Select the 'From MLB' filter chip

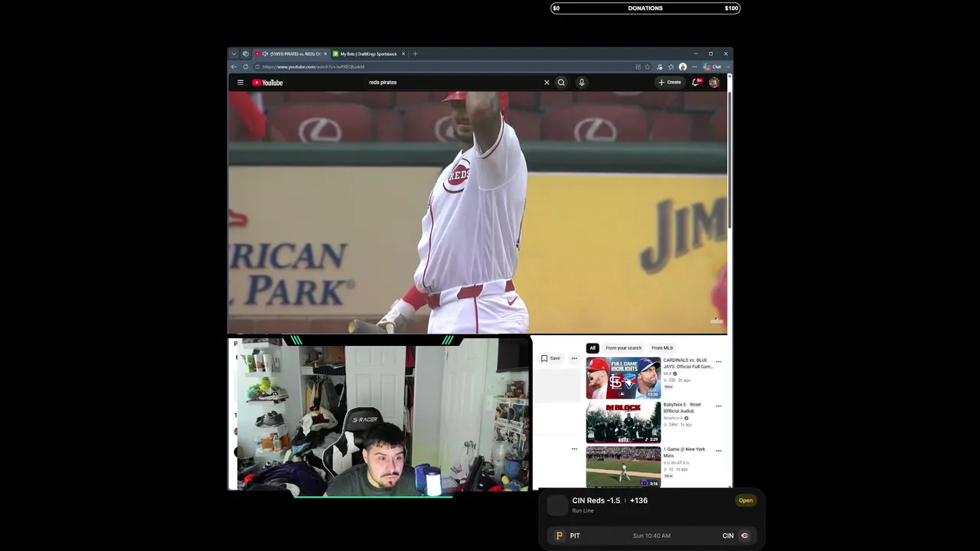(x=662, y=348)
